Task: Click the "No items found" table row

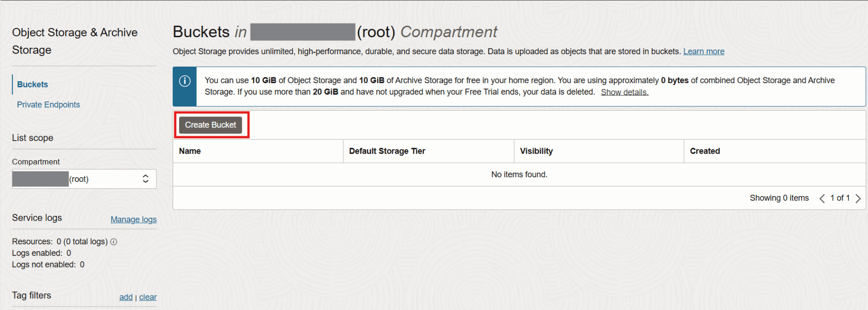Action: coord(519,175)
